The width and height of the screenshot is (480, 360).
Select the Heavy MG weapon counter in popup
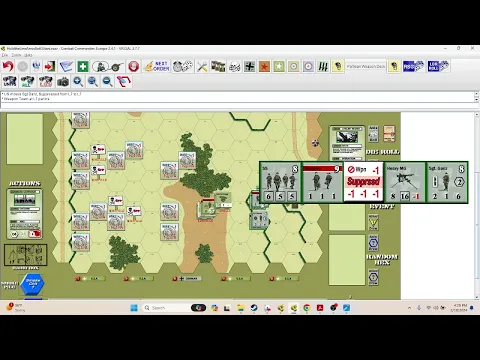[x=405, y=183]
